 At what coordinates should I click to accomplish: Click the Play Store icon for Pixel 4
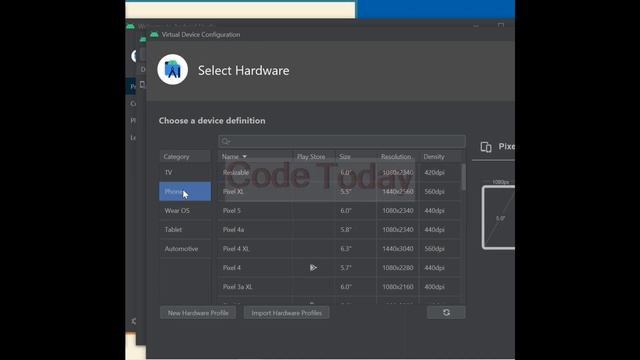(x=313, y=268)
